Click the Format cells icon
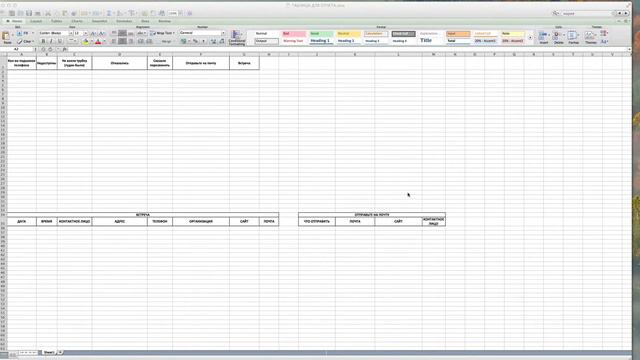This screenshot has height=360, width=640. click(x=573, y=37)
